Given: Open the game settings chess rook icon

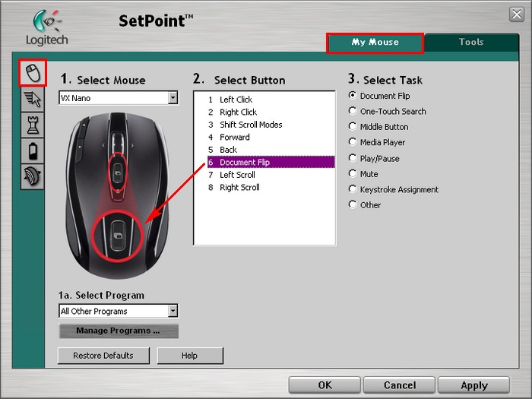Looking at the screenshot, I should pos(33,125).
